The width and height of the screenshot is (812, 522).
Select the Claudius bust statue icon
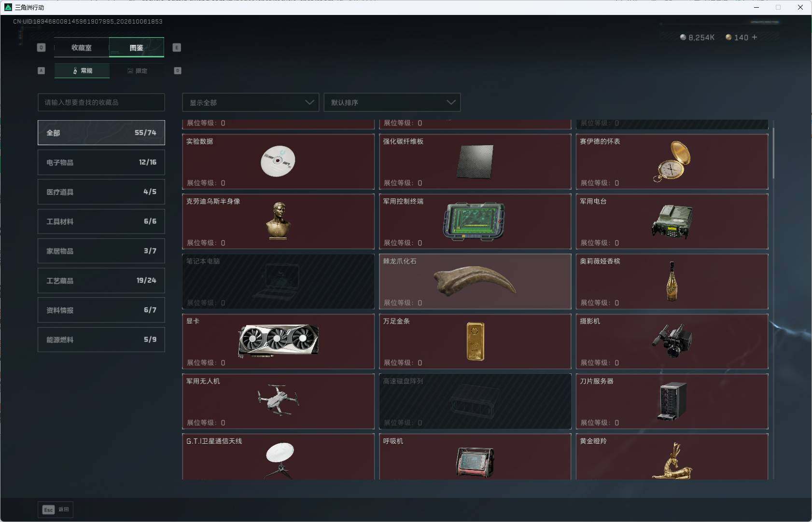tap(278, 221)
